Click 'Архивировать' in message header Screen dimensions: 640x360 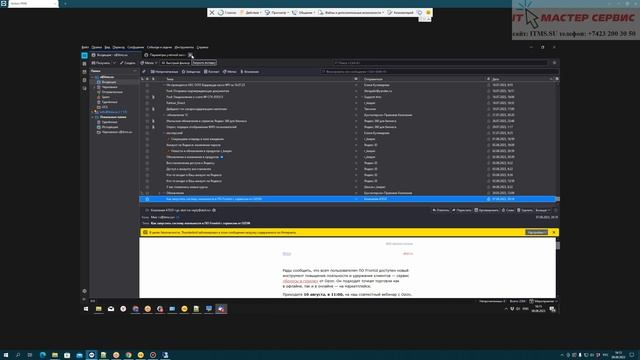click(x=486, y=210)
